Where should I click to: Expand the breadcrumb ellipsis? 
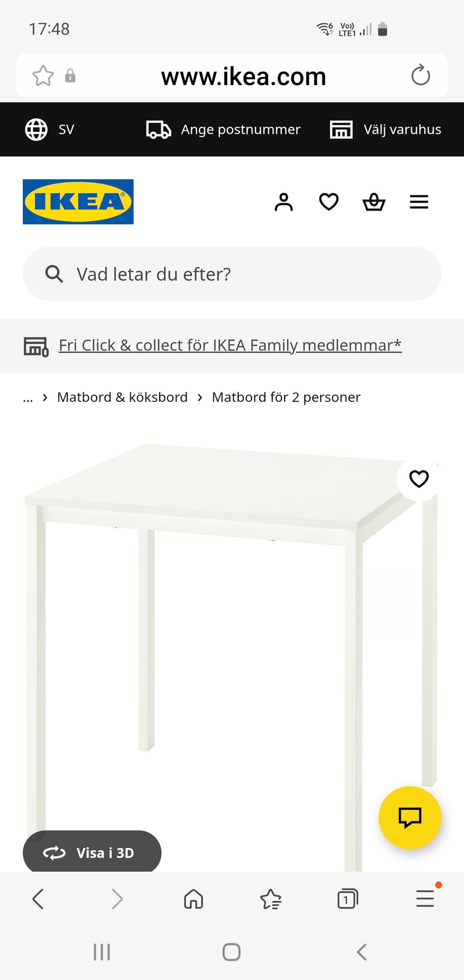coord(28,397)
